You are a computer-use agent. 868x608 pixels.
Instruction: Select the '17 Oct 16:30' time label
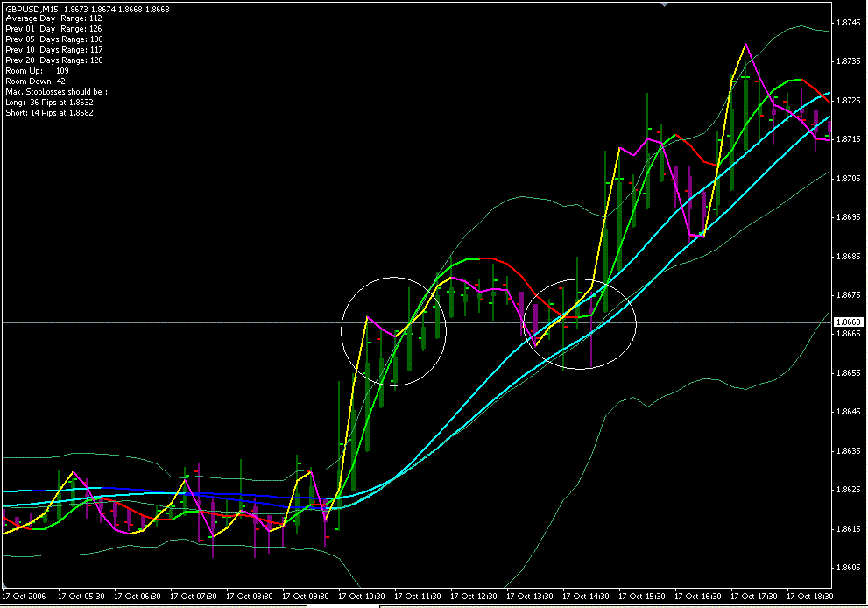(x=697, y=597)
